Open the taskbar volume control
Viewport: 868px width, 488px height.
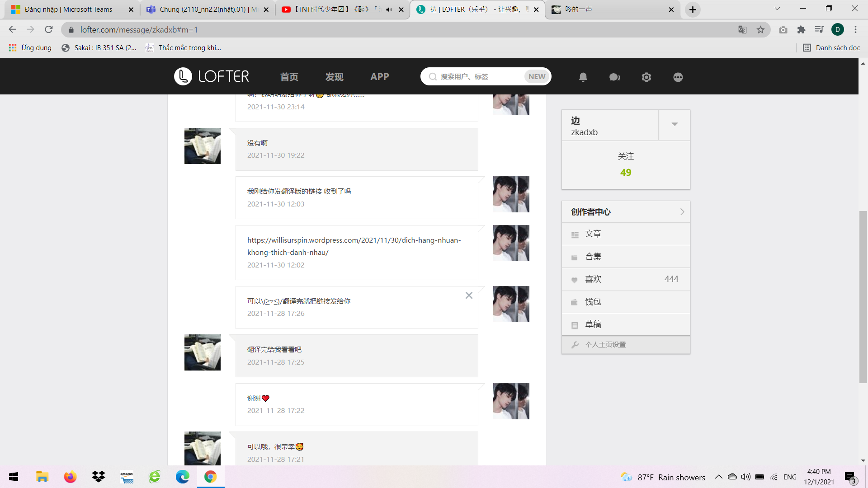(746, 477)
